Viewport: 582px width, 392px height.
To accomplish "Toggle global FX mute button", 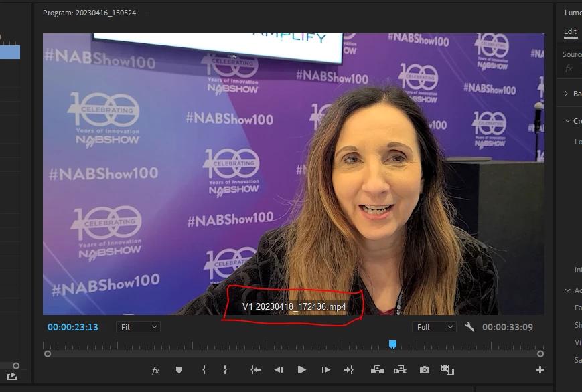I will click(x=155, y=370).
